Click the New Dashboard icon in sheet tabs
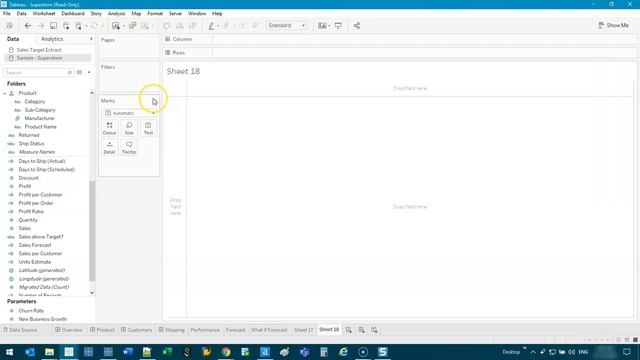This screenshot has height=360, width=640. [362, 330]
